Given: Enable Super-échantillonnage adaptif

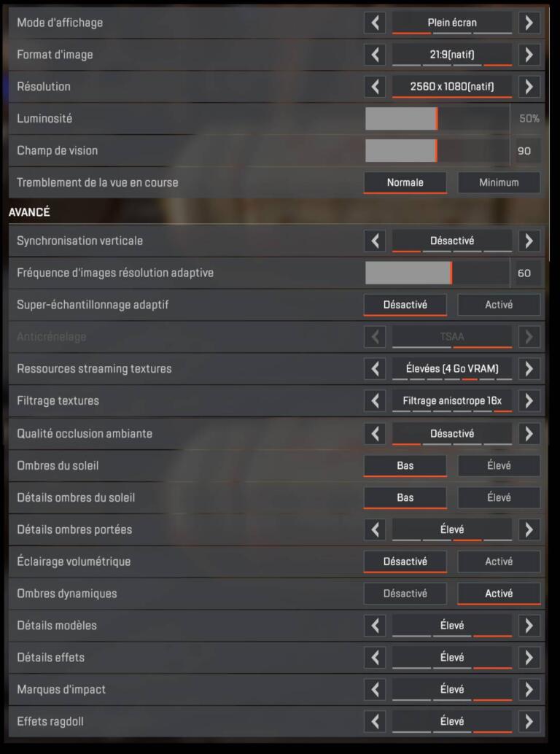Looking at the screenshot, I should click(499, 305).
